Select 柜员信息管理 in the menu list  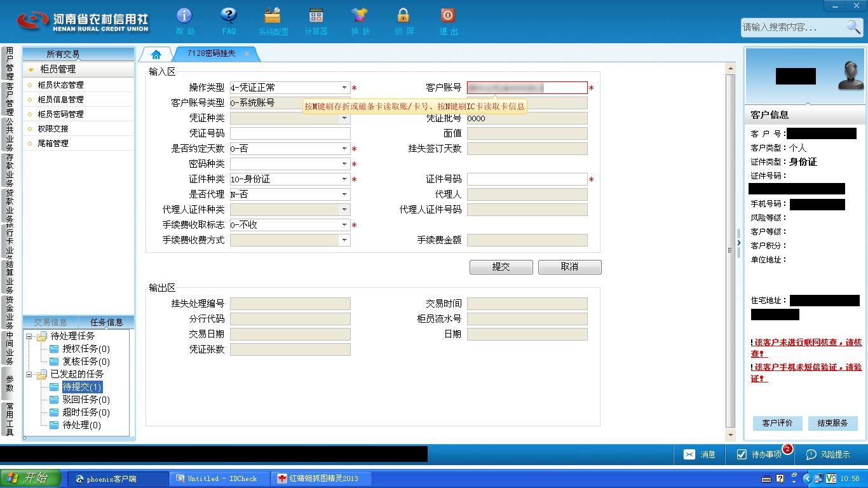pyautogui.click(x=79, y=100)
